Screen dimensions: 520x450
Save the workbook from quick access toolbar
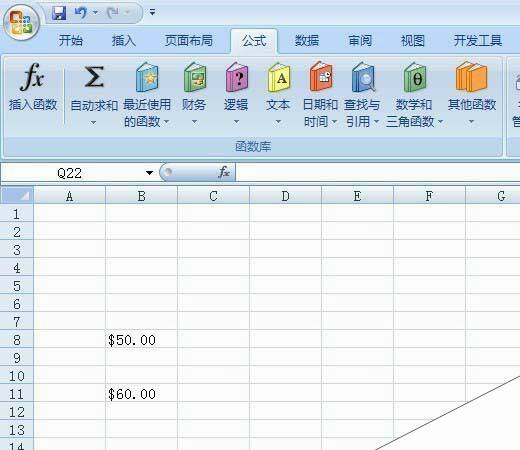[59, 13]
